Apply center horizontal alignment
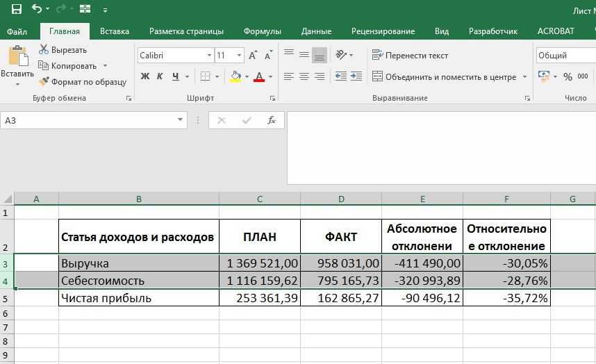This screenshot has width=596, height=364. point(304,76)
